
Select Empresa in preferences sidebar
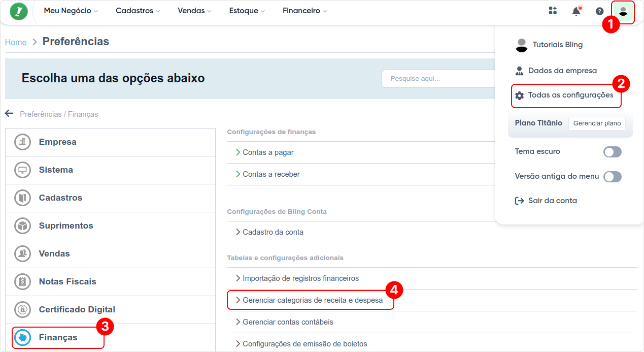click(x=110, y=142)
